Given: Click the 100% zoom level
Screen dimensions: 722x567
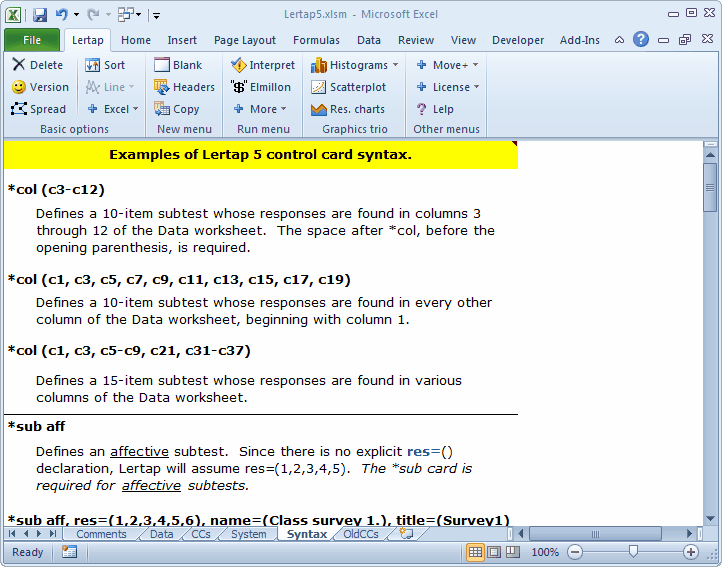Looking at the screenshot, I should (545, 552).
